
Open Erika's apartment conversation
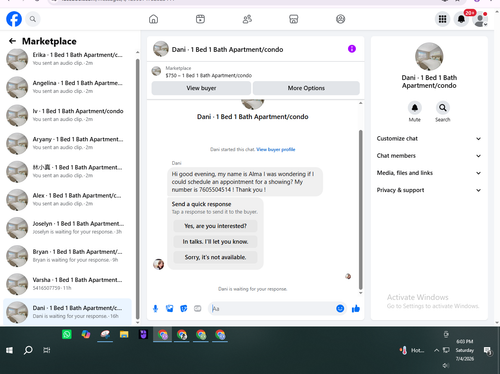pyautogui.click(x=67, y=59)
